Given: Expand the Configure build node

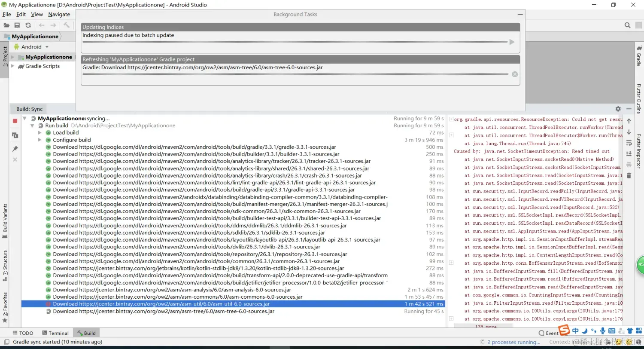Looking at the screenshot, I should (x=40, y=140).
